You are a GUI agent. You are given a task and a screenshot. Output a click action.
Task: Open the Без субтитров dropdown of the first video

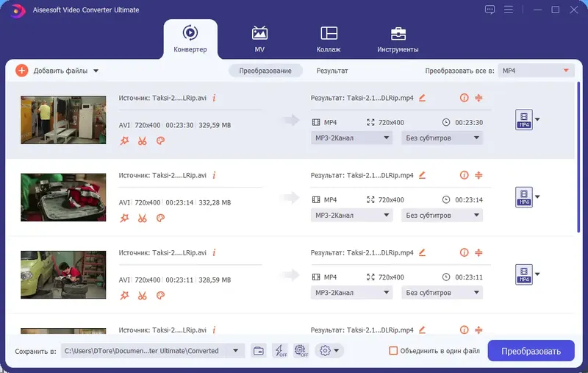point(442,138)
